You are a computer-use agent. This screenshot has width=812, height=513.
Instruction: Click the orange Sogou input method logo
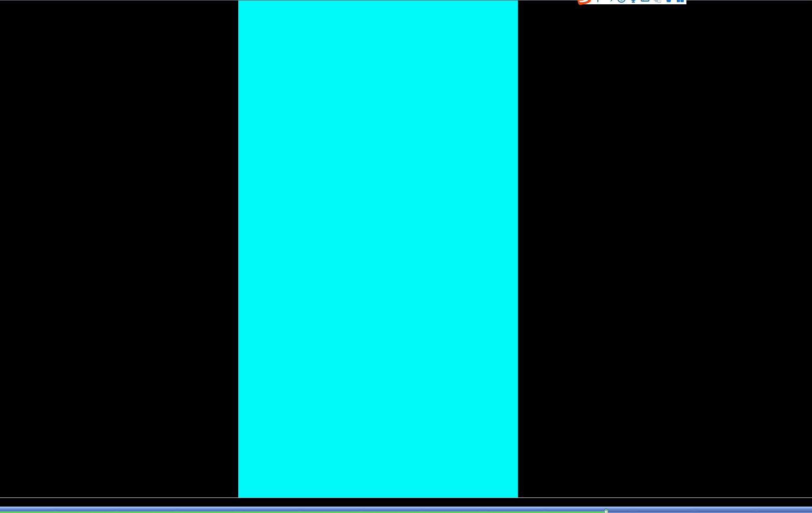point(584,1)
